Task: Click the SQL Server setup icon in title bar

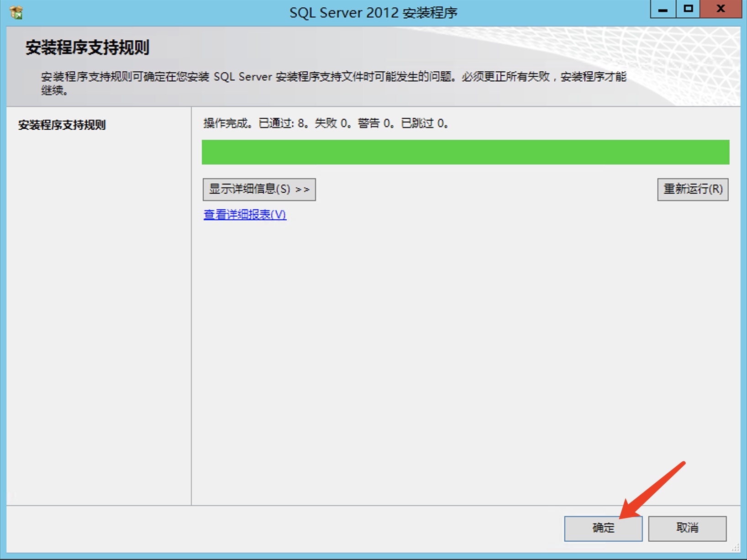Action: 16,12
